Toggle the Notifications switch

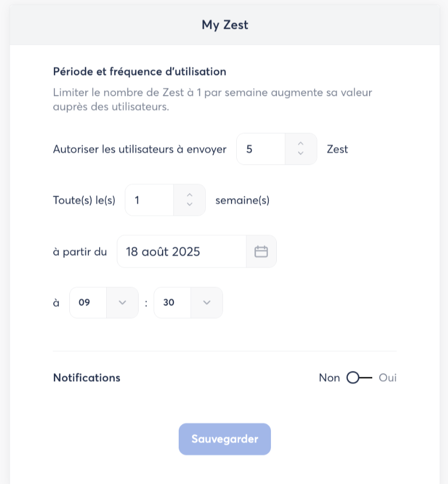coord(359,378)
